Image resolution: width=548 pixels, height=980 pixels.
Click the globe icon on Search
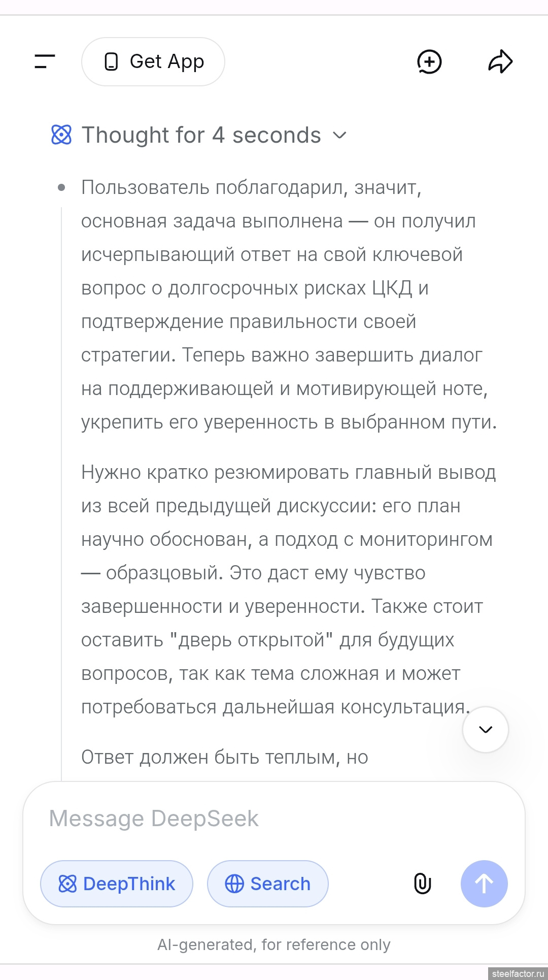pyautogui.click(x=234, y=884)
